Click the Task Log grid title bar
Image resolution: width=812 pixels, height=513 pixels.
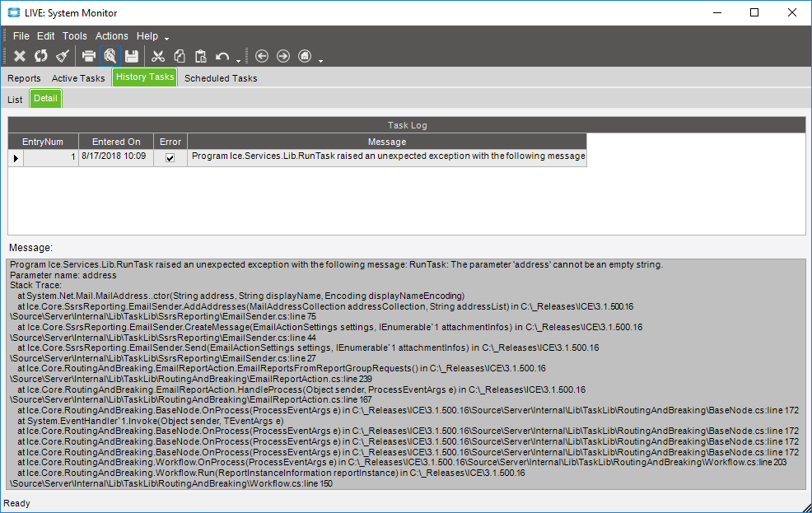(407, 125)
